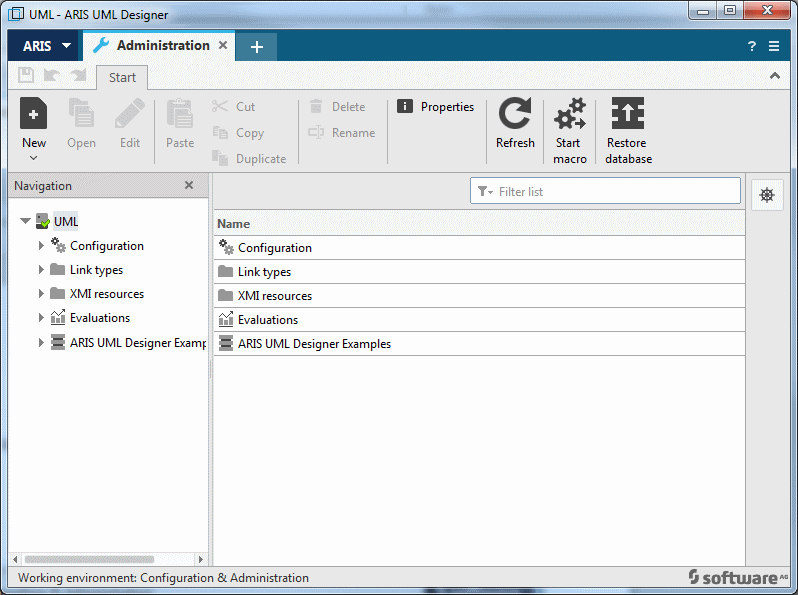Click the Undo arrow icon
798x595 pixels.
pyautogui.click(x=51, y=75)
